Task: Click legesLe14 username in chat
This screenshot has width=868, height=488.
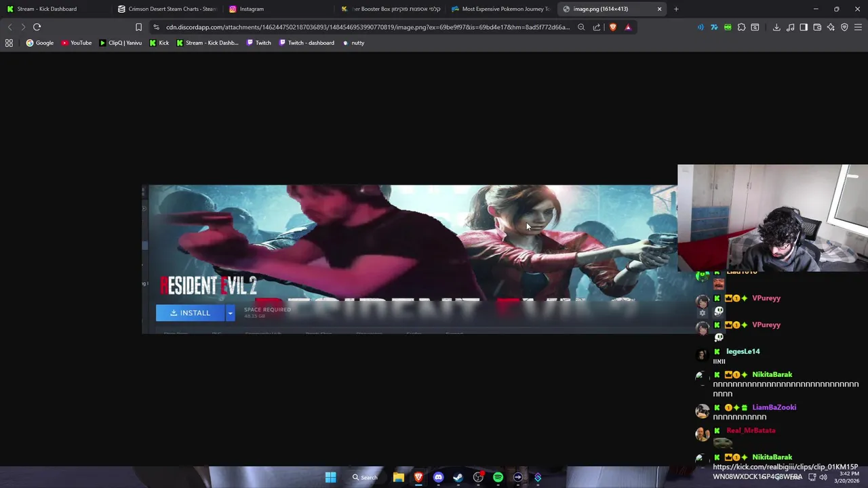Action: (743, 351)
